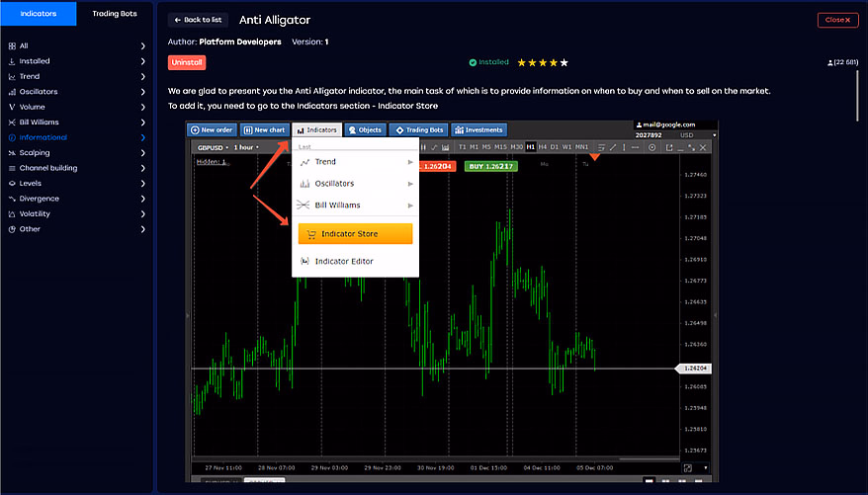868x495 pixels.
Task: Open the GBPUSD symbol dropdown
Action: click(214, 147)
